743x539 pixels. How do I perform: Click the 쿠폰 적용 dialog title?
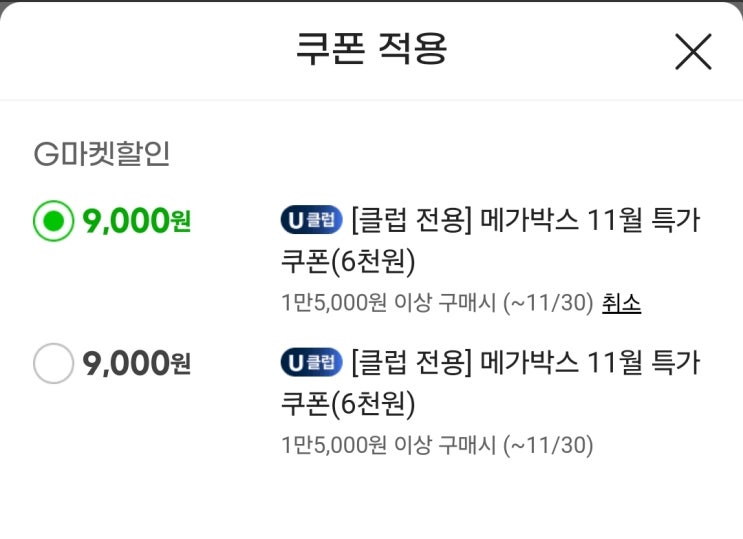[x=371, y=48]
